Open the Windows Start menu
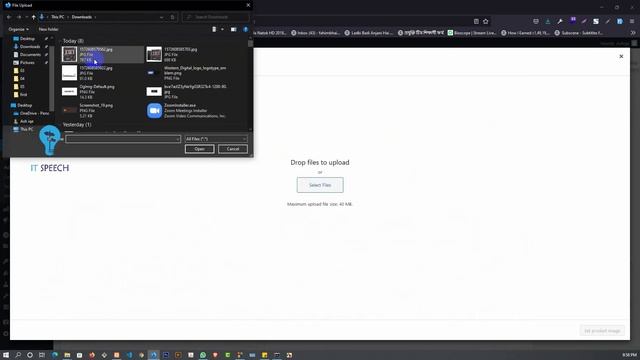This screenshot has height=360, width=640. [x=6, y=355]
